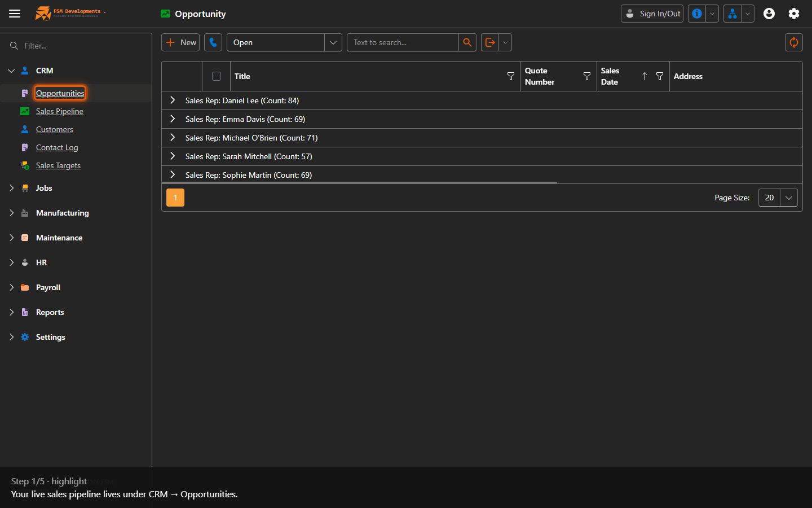Viewport: 812px width, 508px height.
Task: Tick the select-all checkbox in grid header
Action: pyautogui.click(x=217, y=76)
